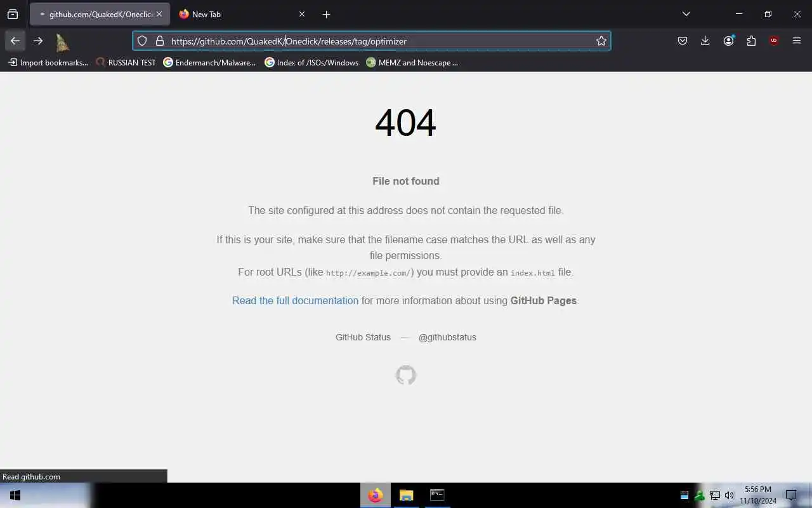The width and height of the screenshot is (812, 508).
Task: Open the GitHub Status link
Action: 363,337
